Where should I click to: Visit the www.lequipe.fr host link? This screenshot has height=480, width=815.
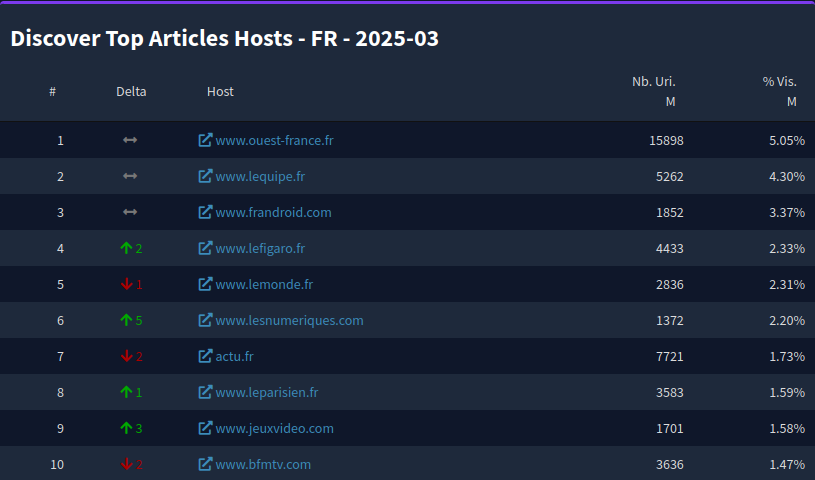pos(260,176)
